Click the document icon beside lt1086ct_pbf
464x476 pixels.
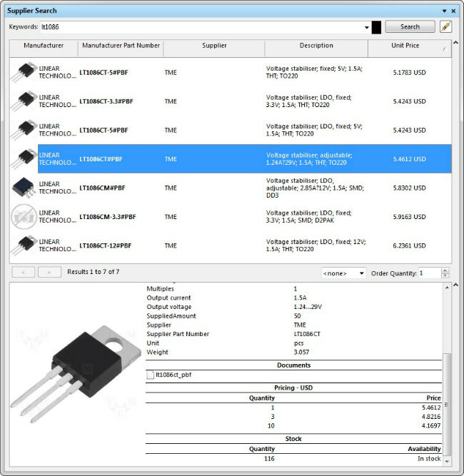pyautogui.click(x=151, y=375)
